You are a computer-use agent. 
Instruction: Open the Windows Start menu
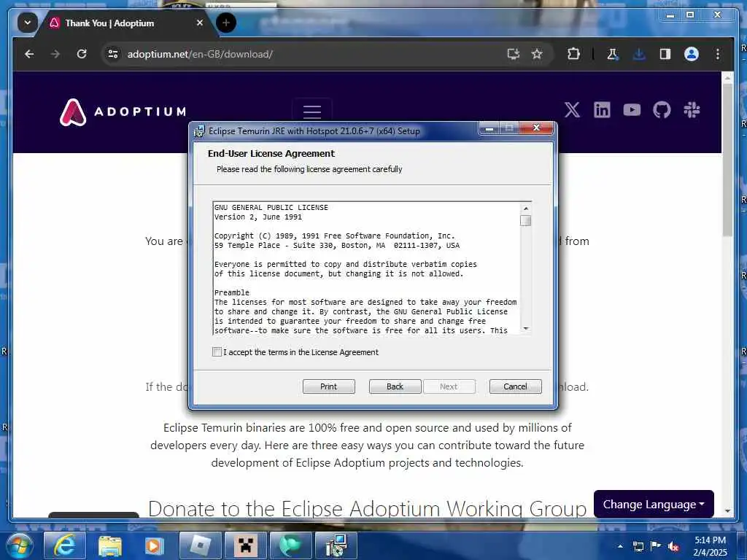[18, 545]
